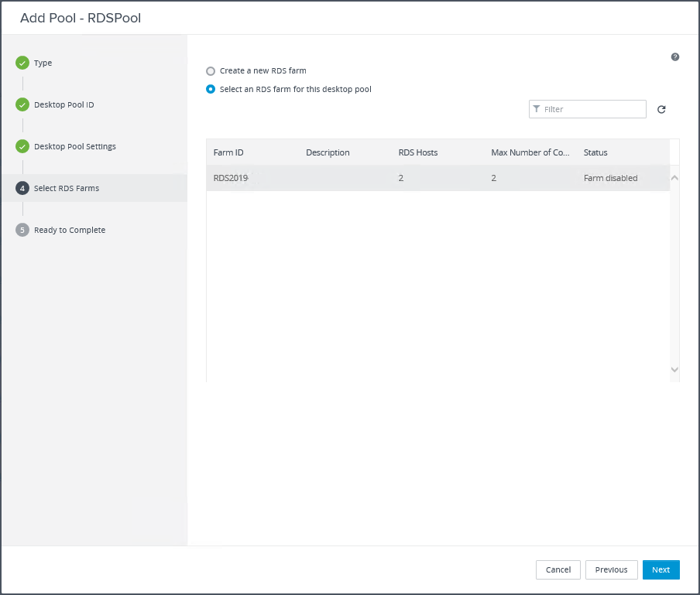The image size is (700, 595).
Task: Click the Desktop Pool Settings checkmark icon
Action: 22,147
